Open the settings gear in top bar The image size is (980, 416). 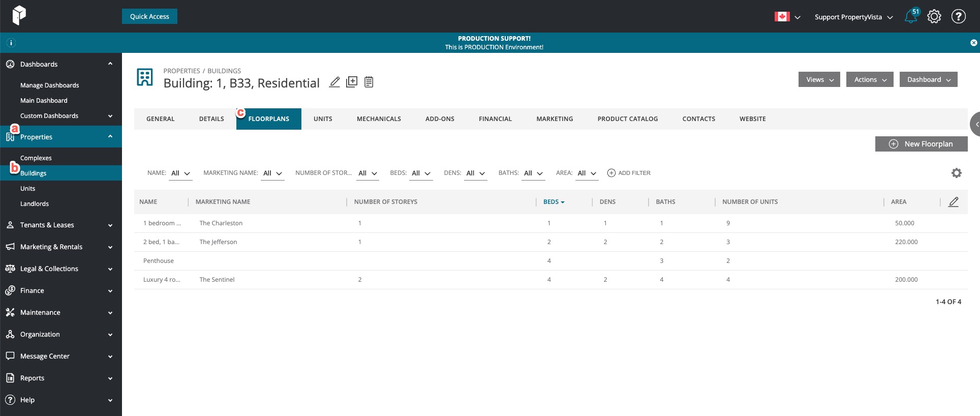[934, 17]
